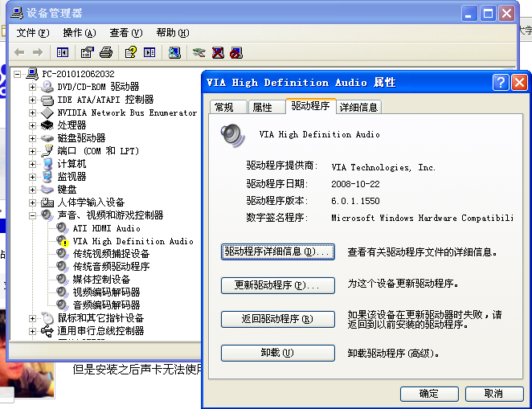Select 人体学输入设备 category

pos(91,202)
